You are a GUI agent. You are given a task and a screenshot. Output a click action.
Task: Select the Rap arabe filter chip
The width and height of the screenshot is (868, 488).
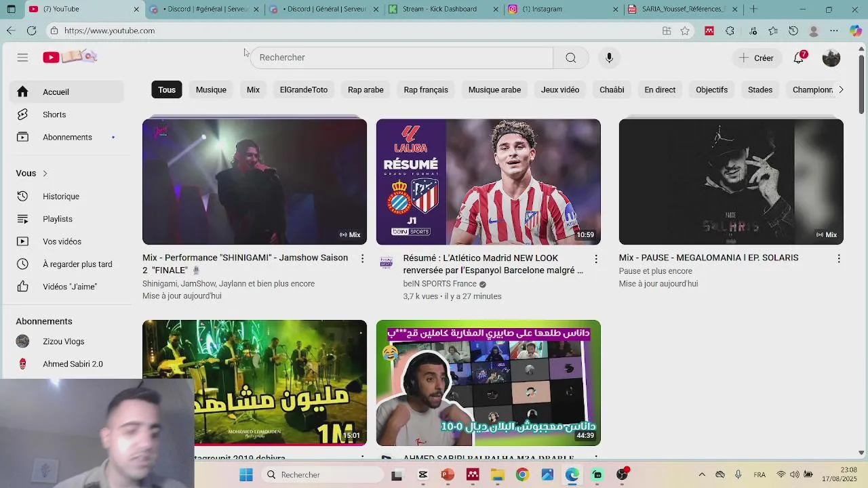(x=366, y=89)
